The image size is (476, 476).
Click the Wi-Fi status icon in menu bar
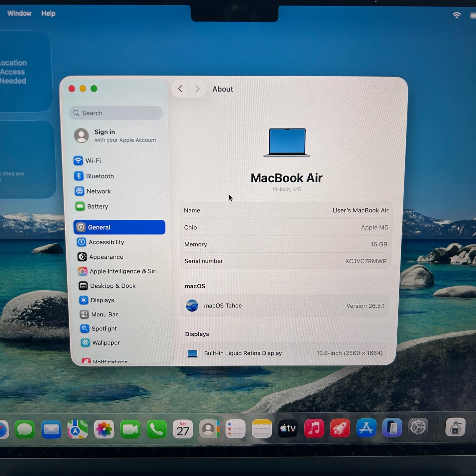click(x=457, y=15)
